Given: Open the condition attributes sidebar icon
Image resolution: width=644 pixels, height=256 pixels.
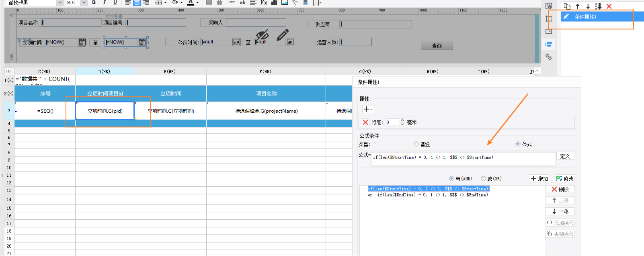Looking at the screenshot, I should point(549,44).
